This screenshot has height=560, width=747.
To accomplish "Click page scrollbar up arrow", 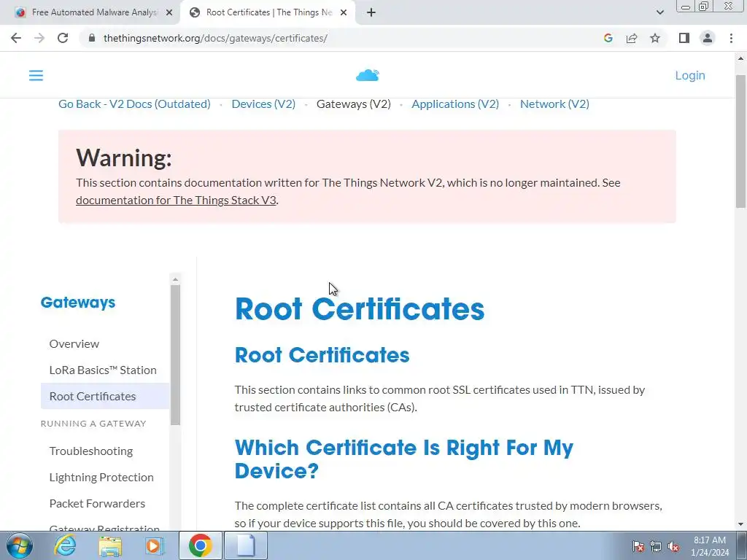I will coord(740,58).
